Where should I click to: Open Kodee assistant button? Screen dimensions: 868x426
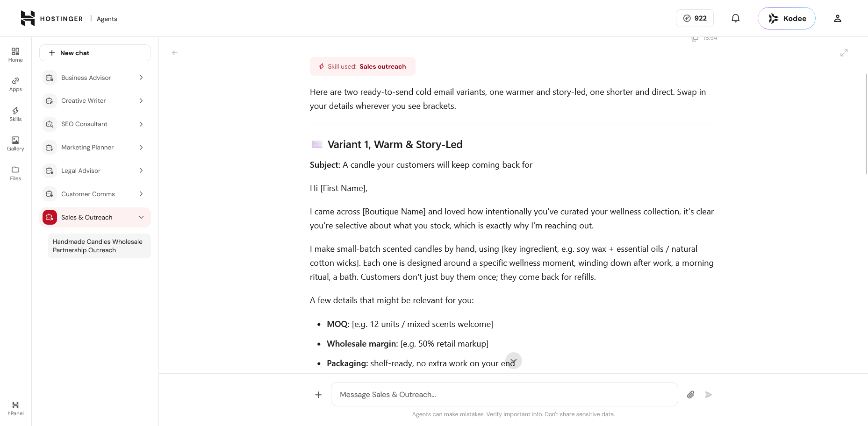787,18
